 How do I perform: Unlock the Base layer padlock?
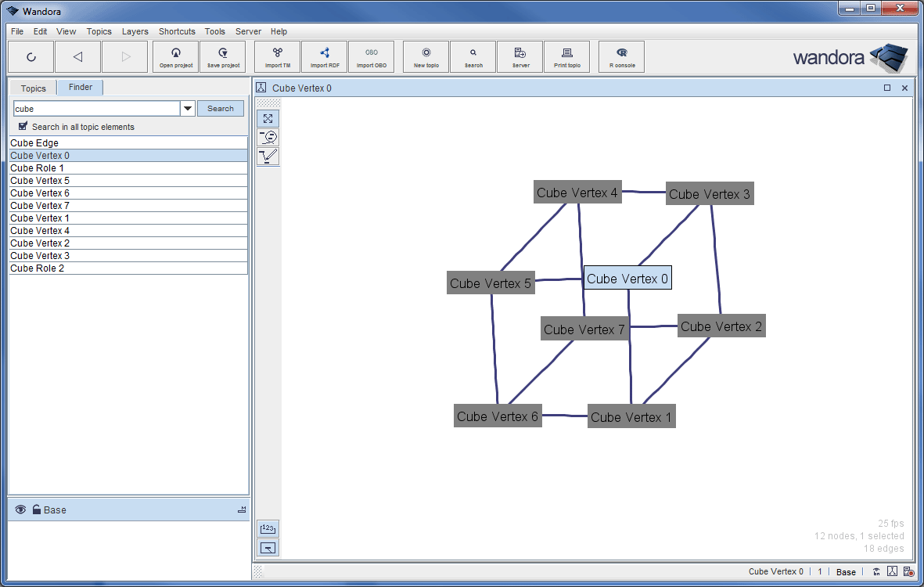(38, 510)
